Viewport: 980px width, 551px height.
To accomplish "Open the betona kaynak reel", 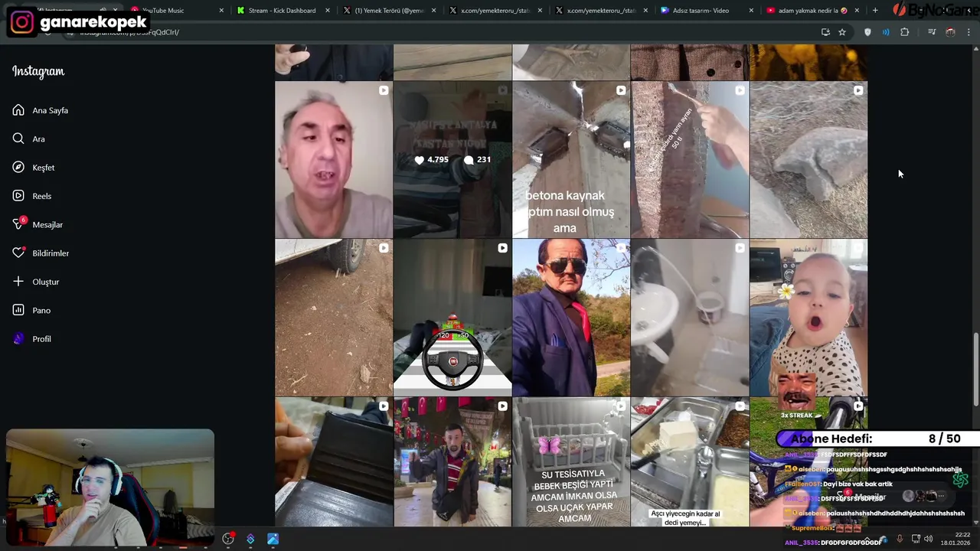I will [571, 160].
